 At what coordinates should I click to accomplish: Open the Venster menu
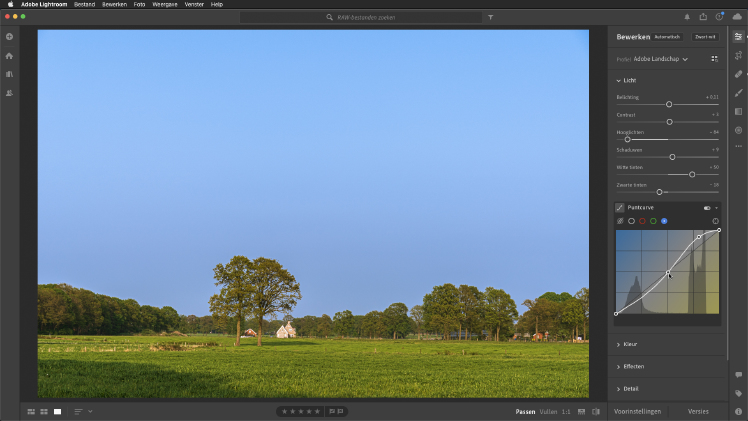coord(194,4)
